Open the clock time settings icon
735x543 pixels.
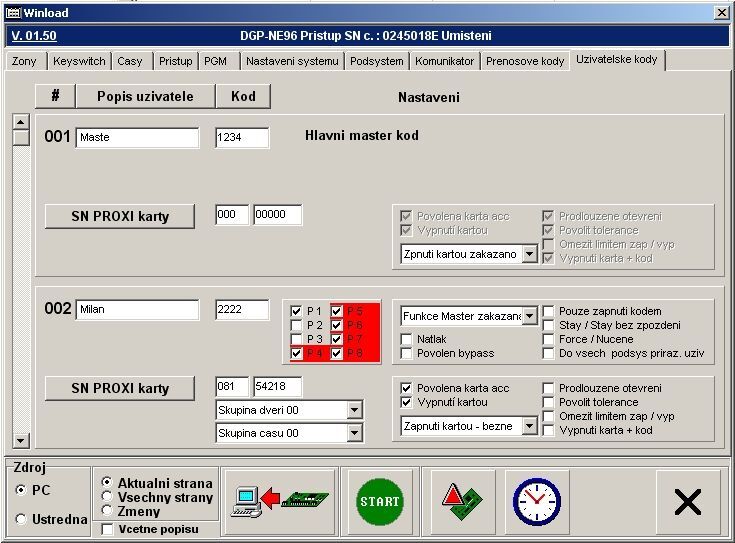[x=536, y=501]
